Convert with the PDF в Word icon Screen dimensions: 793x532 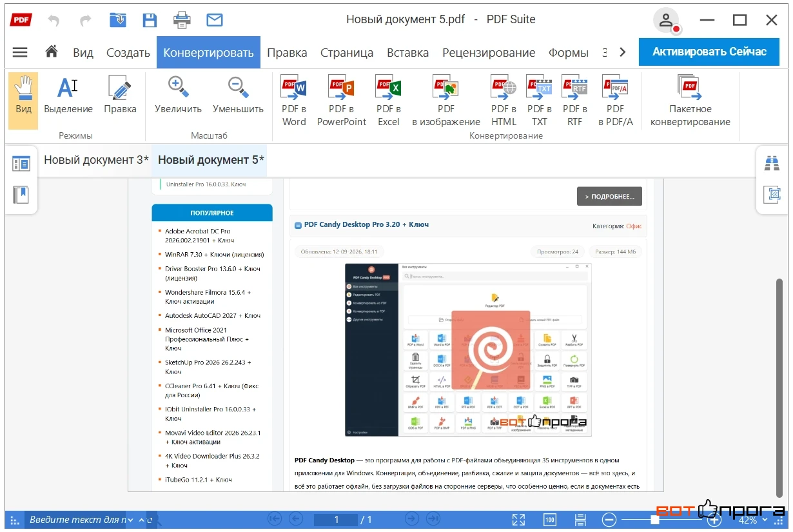point(294,101)
